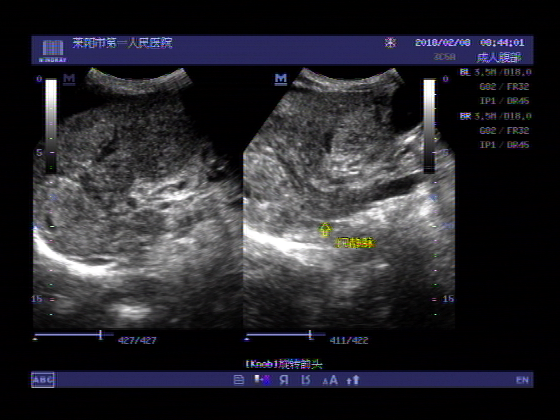
Task: Click the BR 3.5M/D18.0 parameter line
Action: 496,116
